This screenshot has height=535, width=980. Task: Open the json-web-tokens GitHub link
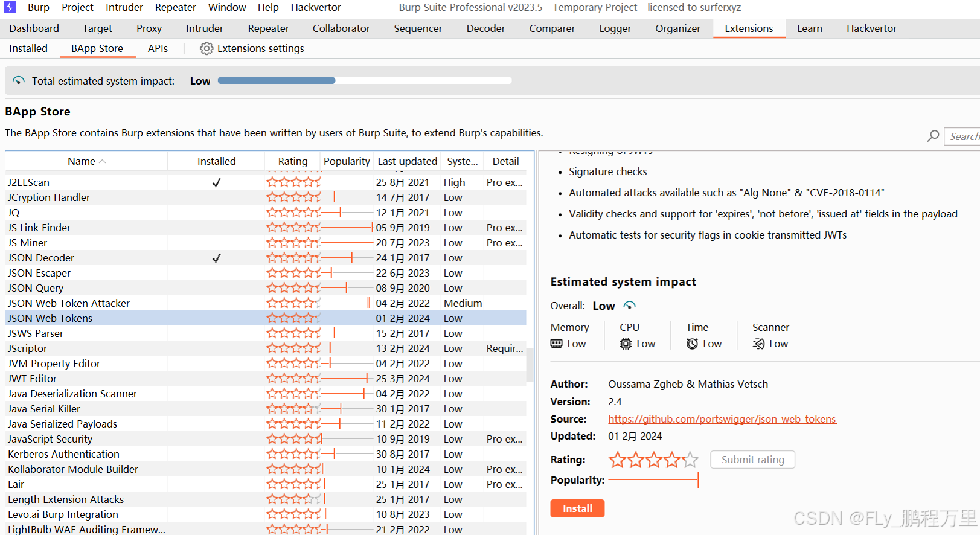722,419
